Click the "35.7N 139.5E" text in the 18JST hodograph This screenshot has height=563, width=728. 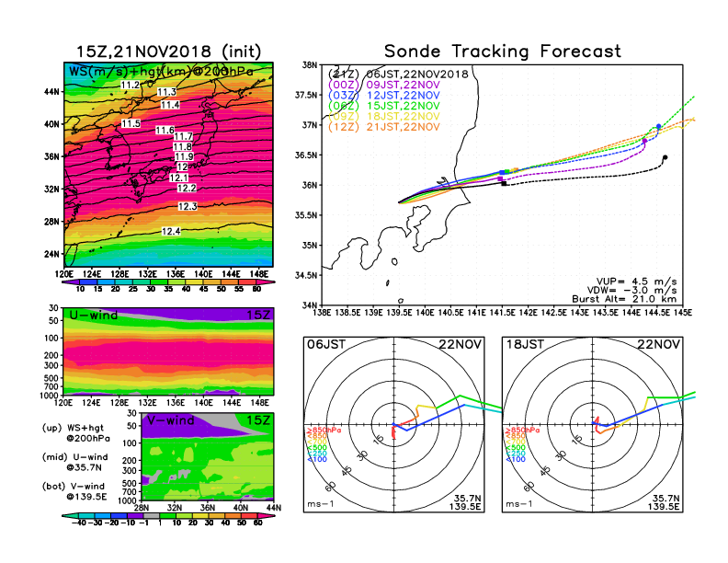(x=664, y=502)
